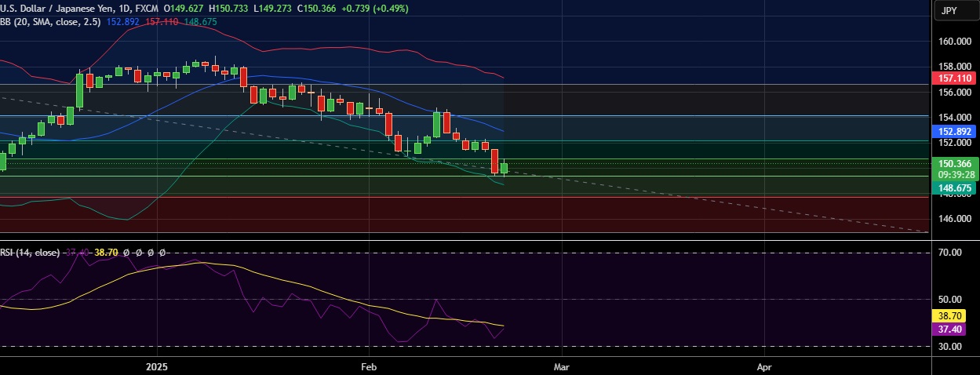Click the red 157.110 value in BB legend
Image resolution: width=980 pixels, height=375 pixels.
pyautogui.click(x=160, y=21)
